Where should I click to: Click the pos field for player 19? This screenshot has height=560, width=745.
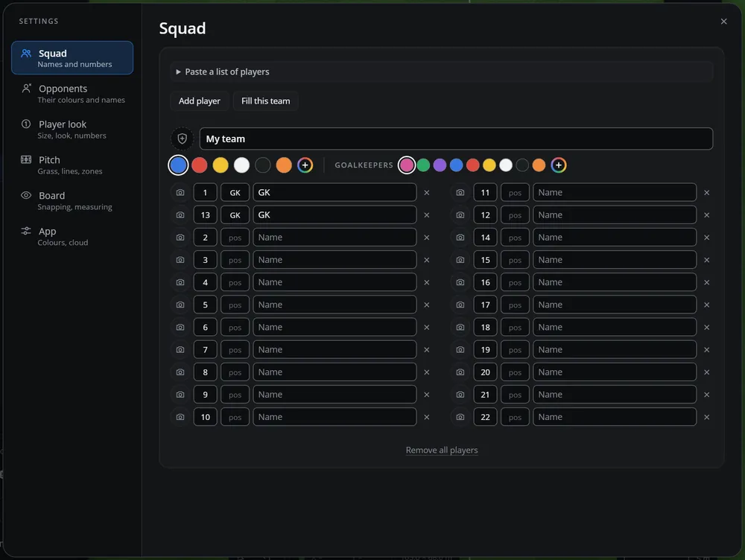[515, 349]
